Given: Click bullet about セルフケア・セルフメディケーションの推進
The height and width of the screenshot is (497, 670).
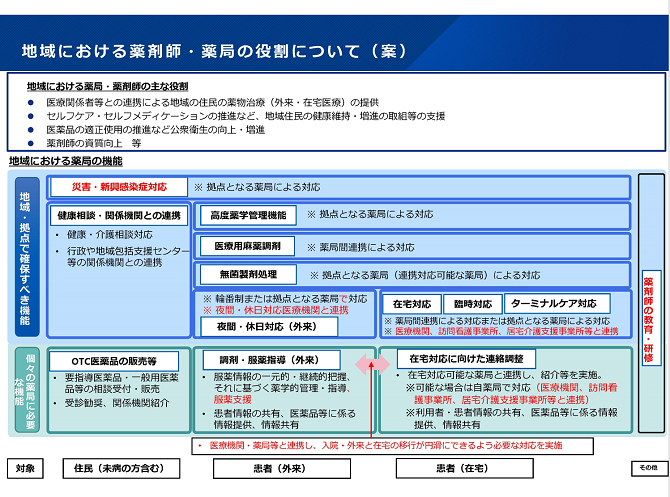Looking at the screenshot, I should tap(246, 116).
